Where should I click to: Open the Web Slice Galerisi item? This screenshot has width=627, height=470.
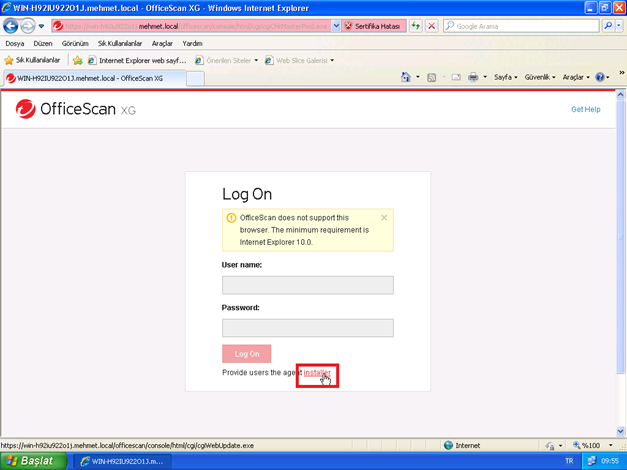point(300,60)
